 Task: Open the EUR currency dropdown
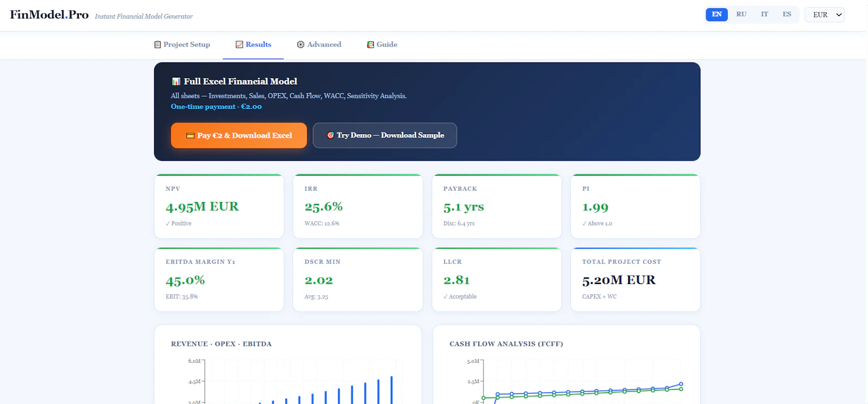[x=825, y=15]
